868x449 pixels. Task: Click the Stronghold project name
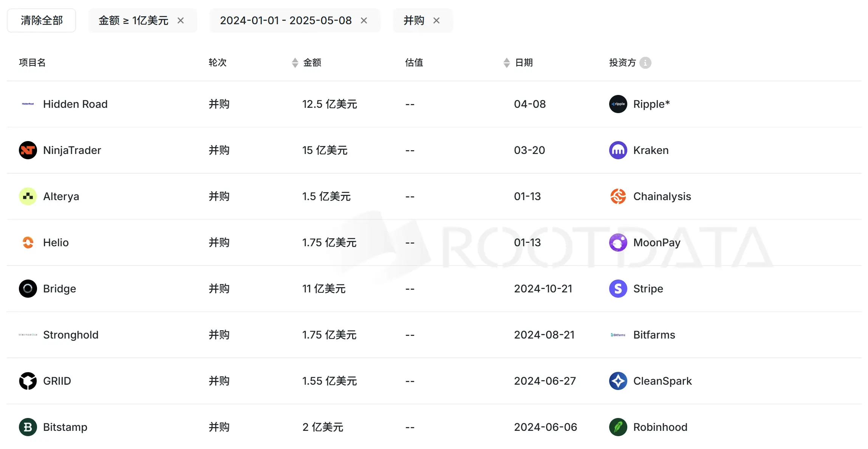coord(71,335)
